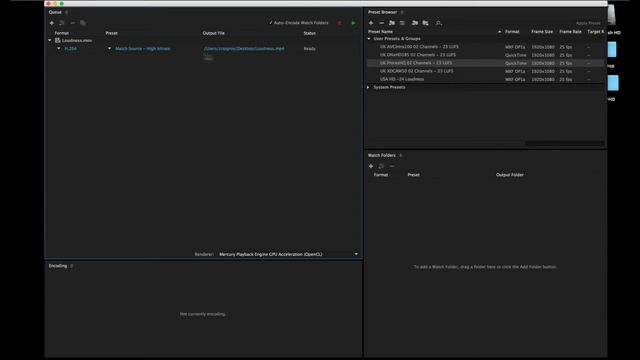Click the sort direction arrow in Preset Browser

(500, 32)
